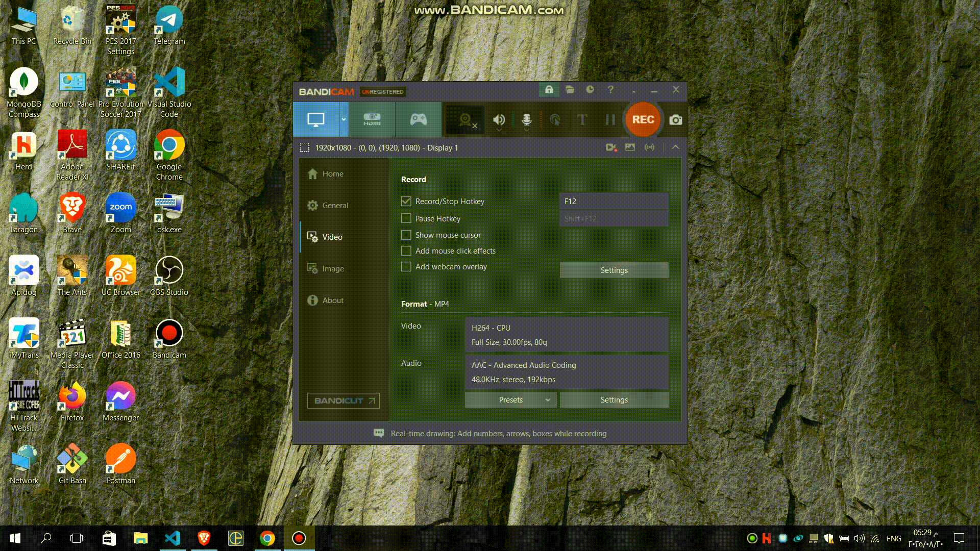This screenshot has height=551, width=980.
Task: Expand screen recording mode dropdown arrow
Action: pos(344,119)
